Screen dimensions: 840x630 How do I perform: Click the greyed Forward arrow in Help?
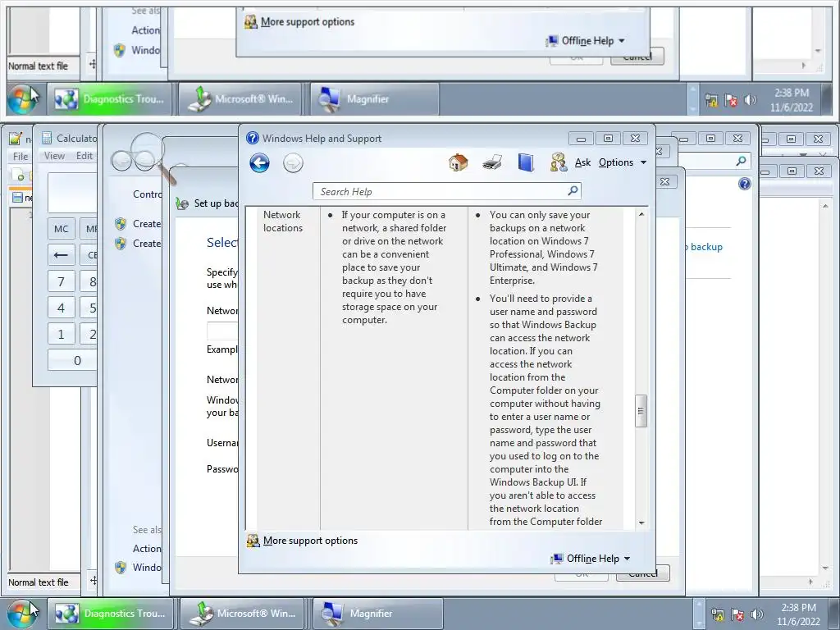tap(293, 163)
